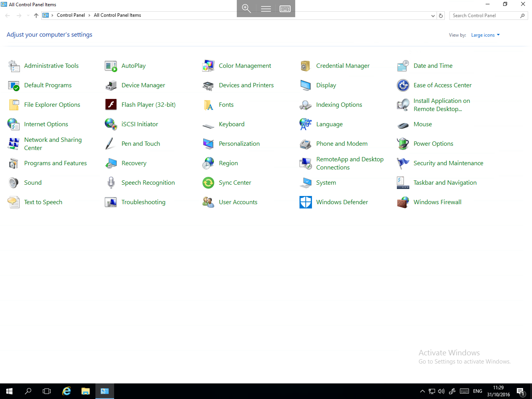Click the Windows Defender shield icon
Screen dimensions: 532x399
coord(306,202)
